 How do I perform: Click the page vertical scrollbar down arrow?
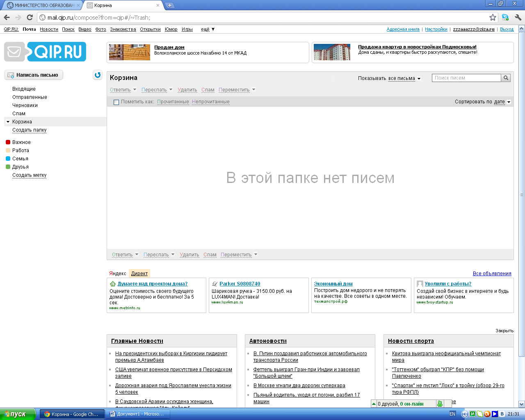(x=522, y=404)
